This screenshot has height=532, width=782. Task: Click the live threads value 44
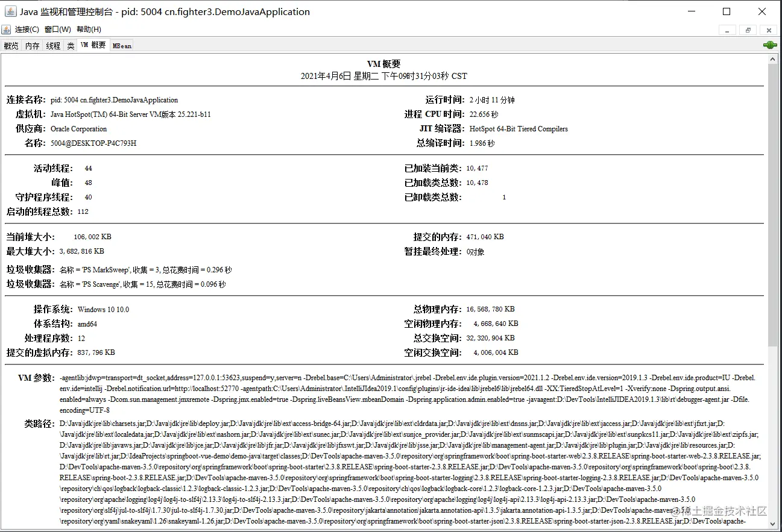pos(89,169)
